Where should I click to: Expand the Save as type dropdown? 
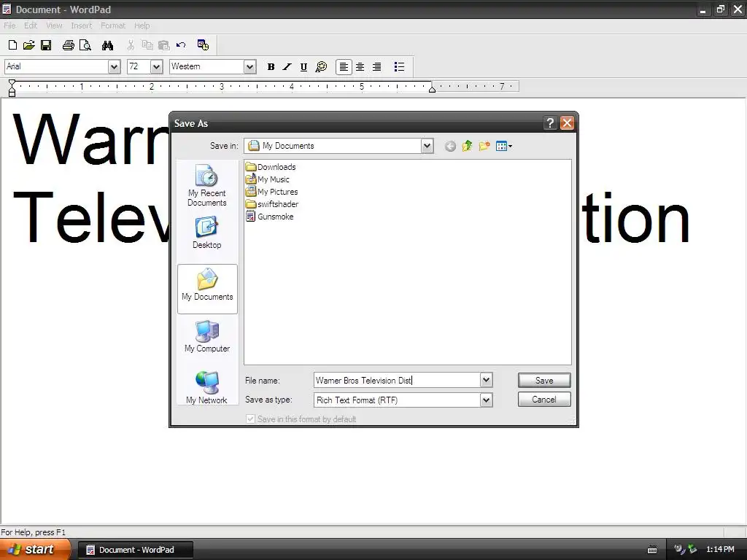(x=486, y=400)
